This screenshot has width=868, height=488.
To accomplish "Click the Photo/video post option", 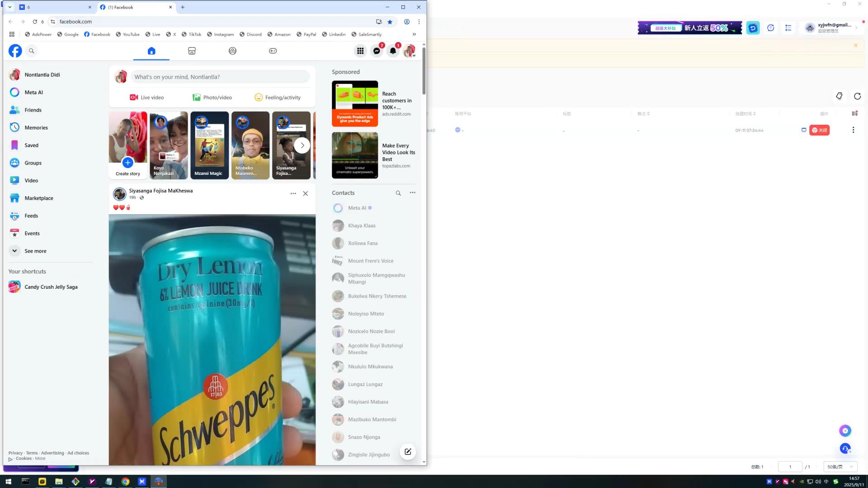I will [212, 97].
